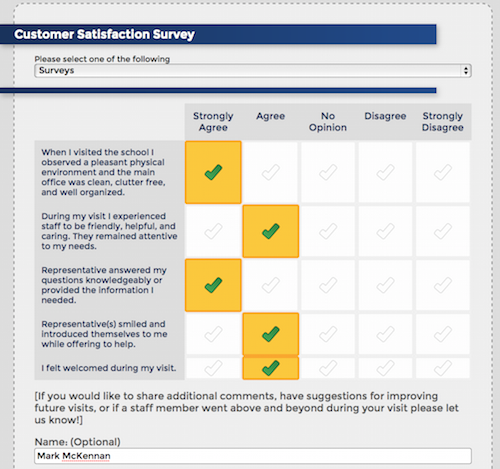Choose No Opinion for felt welcomed
500x469 pixels.
(x=328, y=368)
